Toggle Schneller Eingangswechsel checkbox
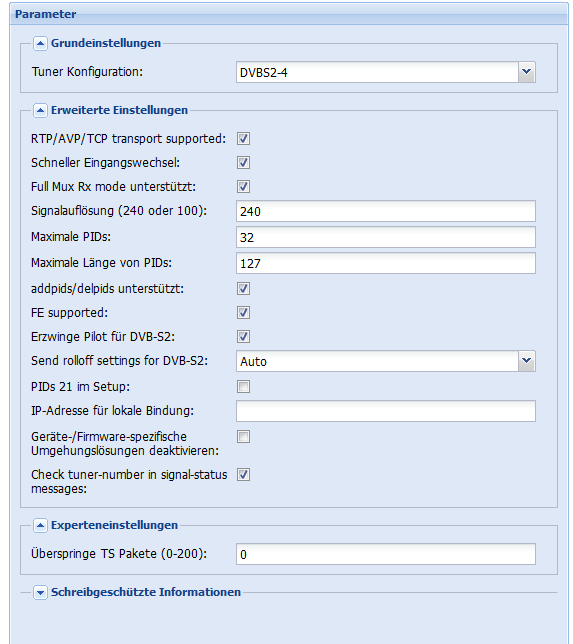Screen dimensions: 573x644 (x=243, y=163)
